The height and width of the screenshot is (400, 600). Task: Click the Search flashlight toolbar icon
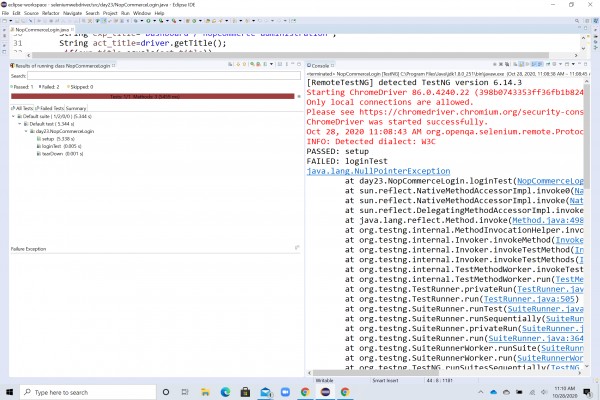point(220,21)
